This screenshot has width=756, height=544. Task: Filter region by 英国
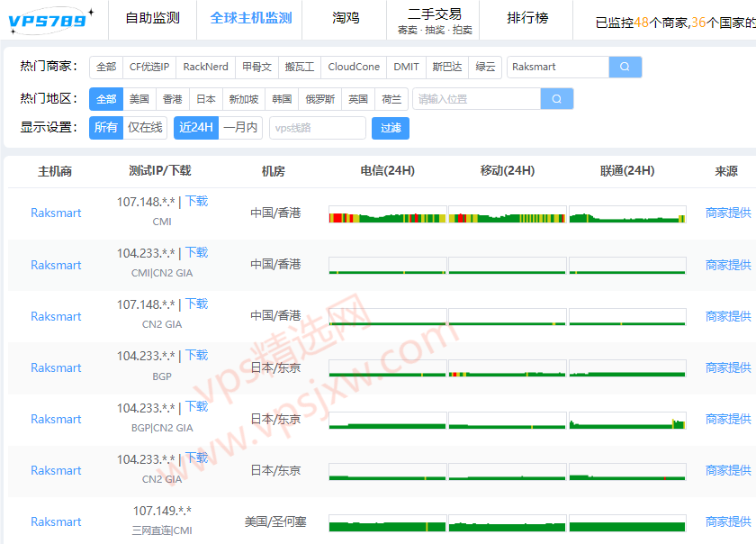pyautogui.click(x=358, y=99)
